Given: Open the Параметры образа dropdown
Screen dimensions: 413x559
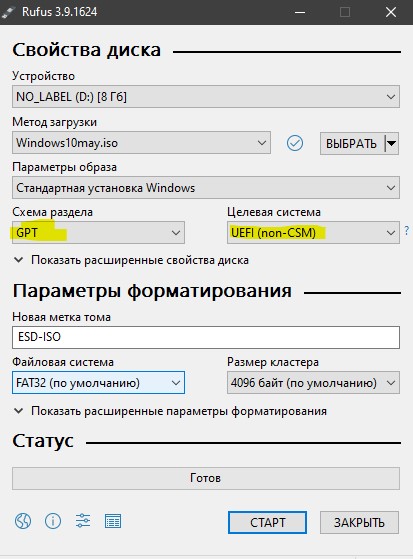Looking at the screenshot, I should [206, 188].
